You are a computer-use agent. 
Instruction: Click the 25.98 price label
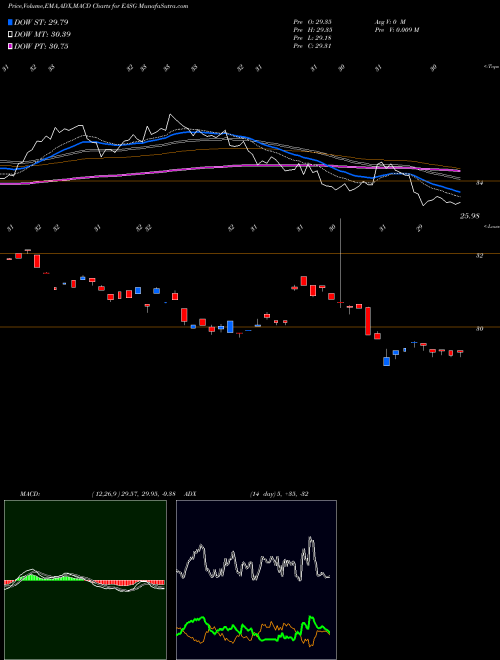(x=470, y=216)
